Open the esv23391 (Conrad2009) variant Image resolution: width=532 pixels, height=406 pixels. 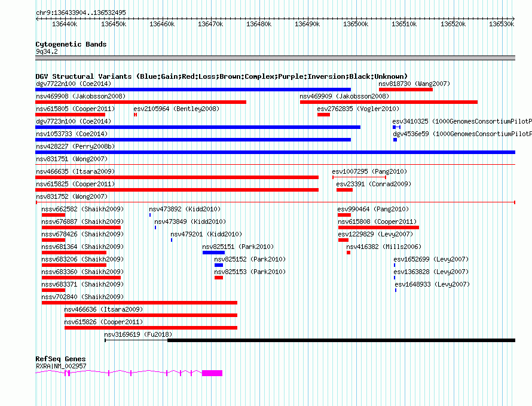(374, 184)
